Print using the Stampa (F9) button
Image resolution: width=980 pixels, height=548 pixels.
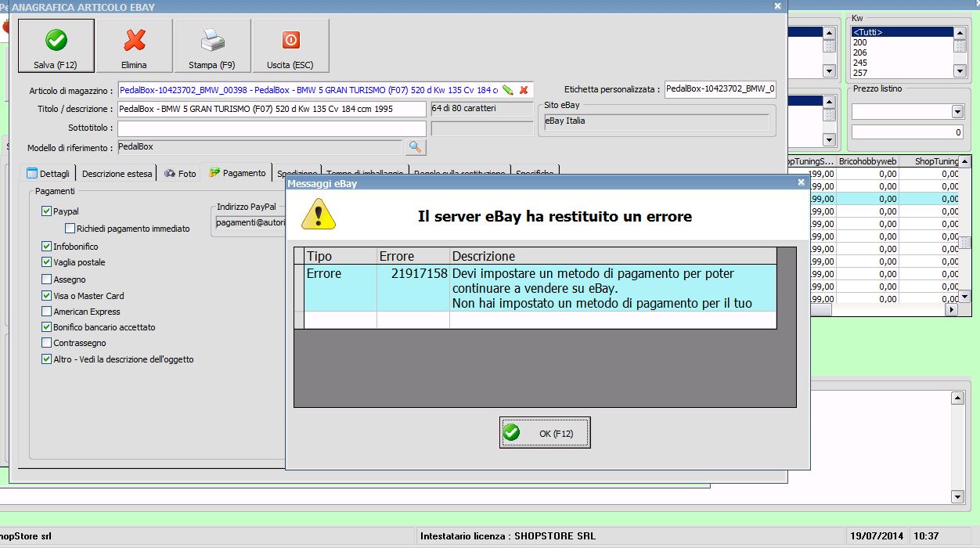[x=212, y=45]
